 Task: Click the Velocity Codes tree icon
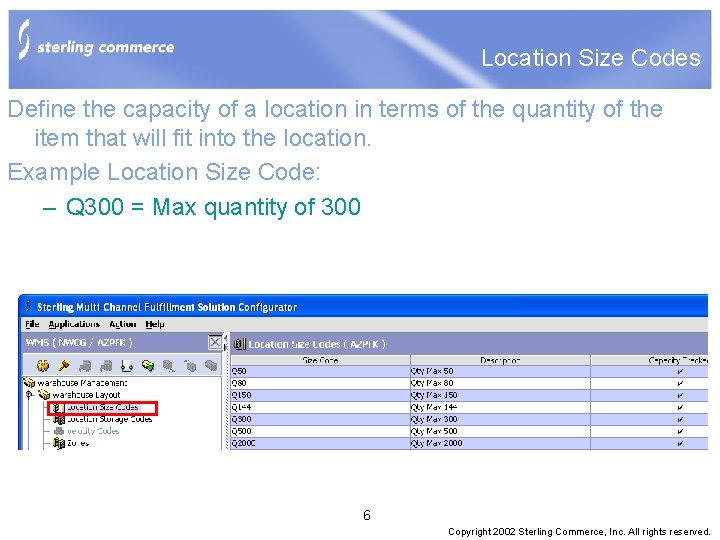pos(59,431)
